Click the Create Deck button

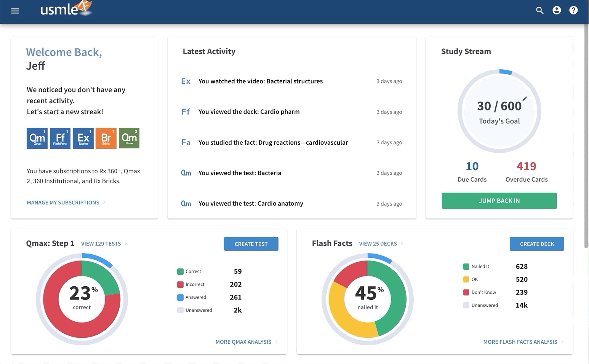point(537,244)
